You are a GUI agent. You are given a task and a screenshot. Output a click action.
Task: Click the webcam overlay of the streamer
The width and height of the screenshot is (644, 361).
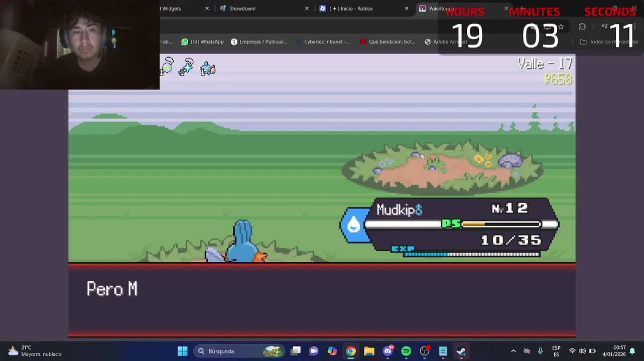pyautogui.click(x=80, y=45)
